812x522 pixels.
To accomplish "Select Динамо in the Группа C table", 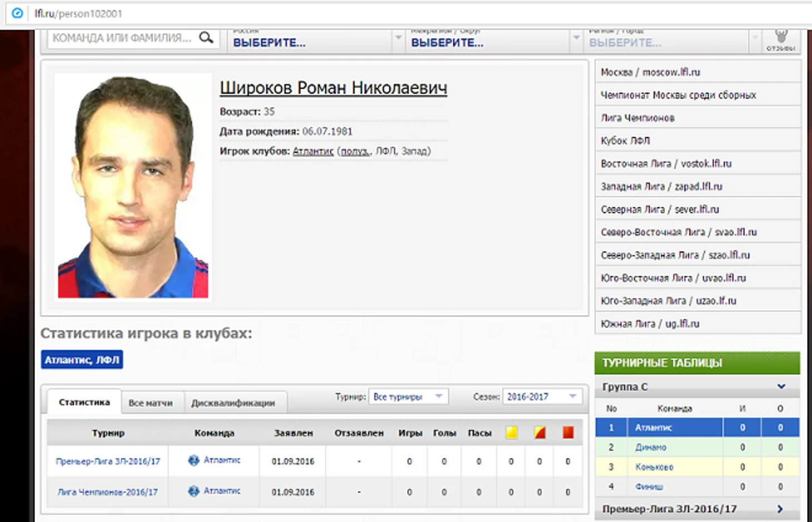I will click(650, 447).
